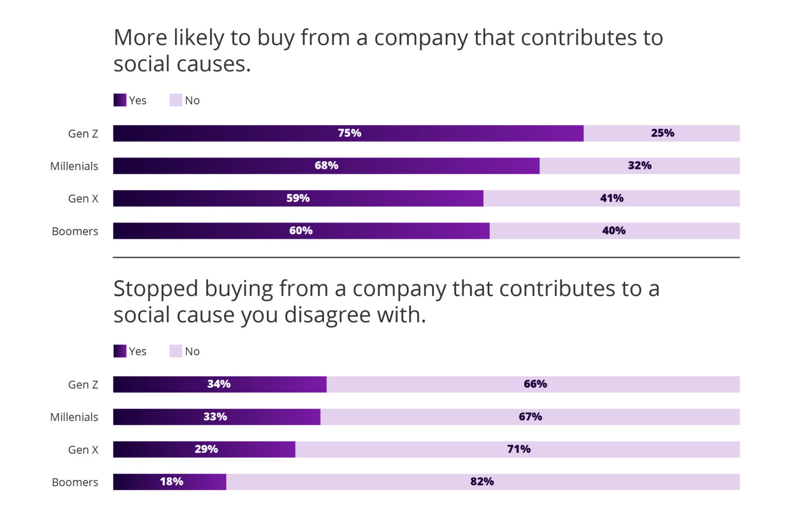Click the 75% Gen Z Yes bar

[x=348, y=133]
